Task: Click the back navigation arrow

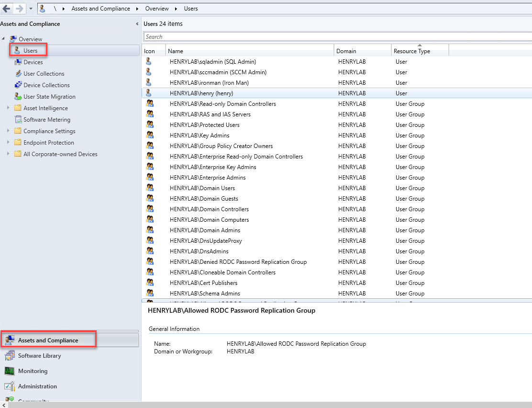Action: coord(7,9)
